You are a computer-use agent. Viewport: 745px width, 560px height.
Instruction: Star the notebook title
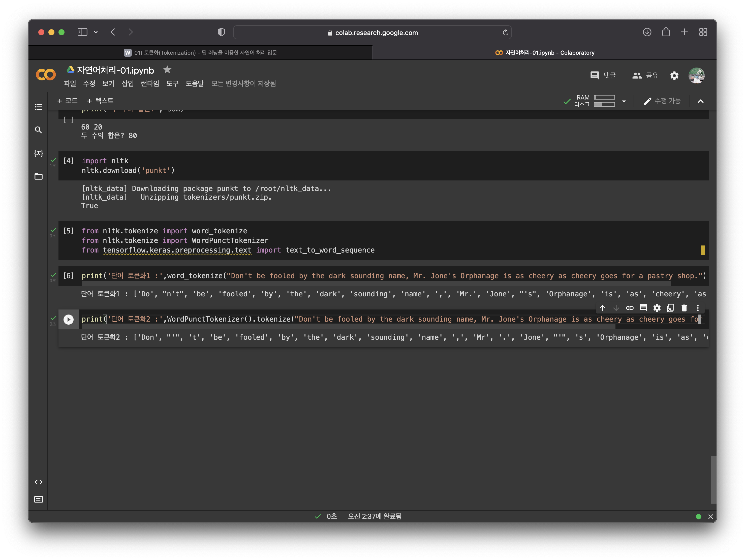(167, 70)
